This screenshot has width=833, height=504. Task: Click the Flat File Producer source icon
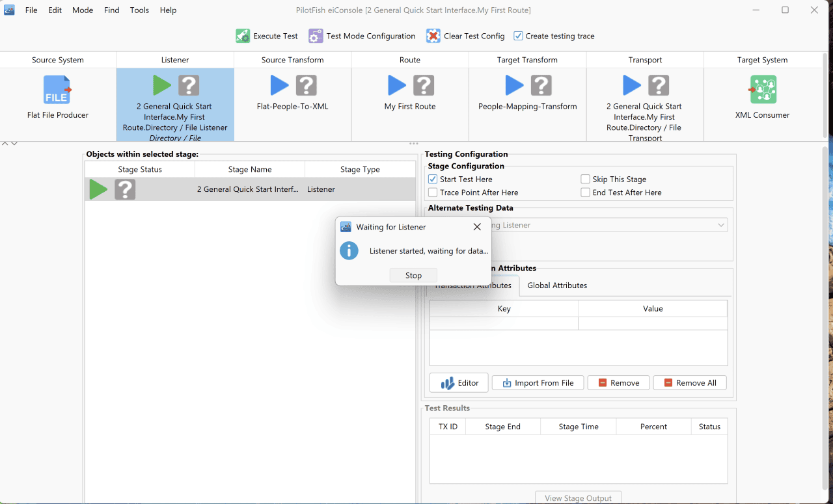pyautogui.click(x=57, y=90)
